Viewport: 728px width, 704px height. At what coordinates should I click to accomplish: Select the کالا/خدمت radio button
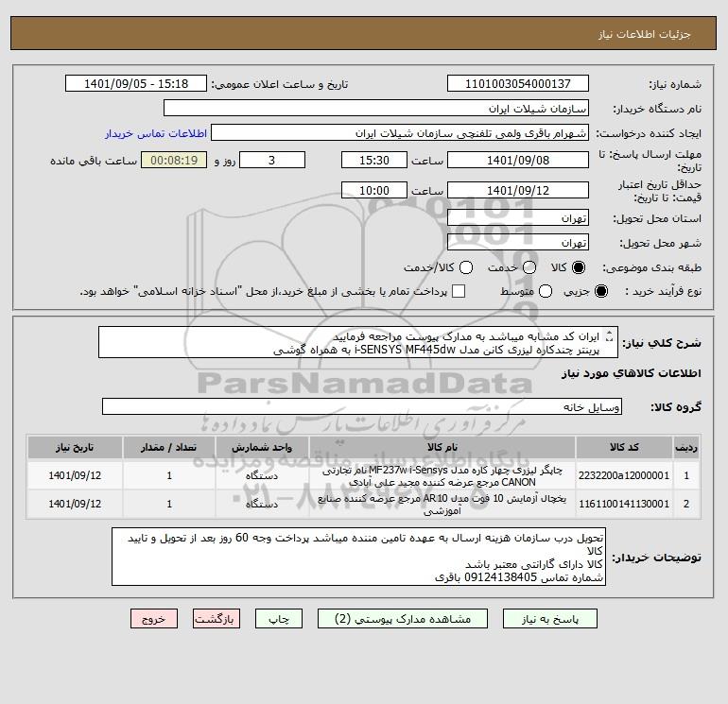(x=466, y=267)
